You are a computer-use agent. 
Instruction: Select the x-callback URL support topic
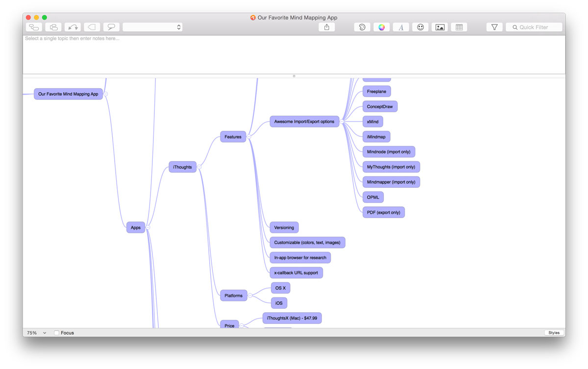[x=296, y=272]
